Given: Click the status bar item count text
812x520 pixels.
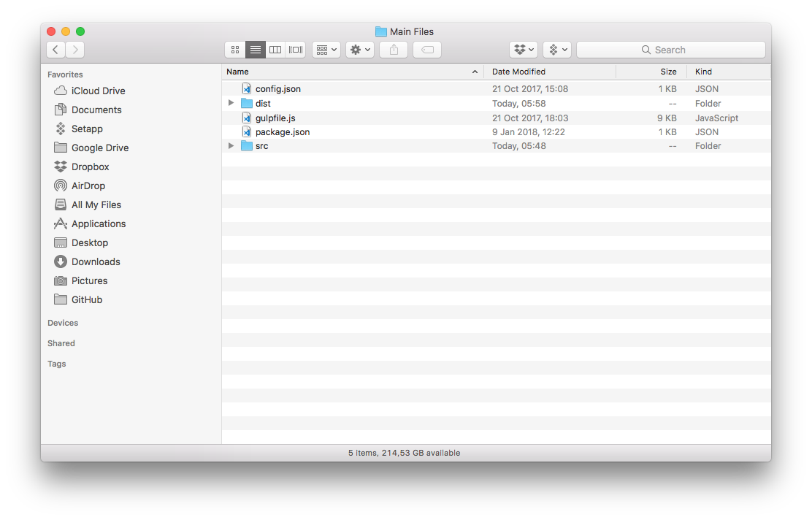Looking at the screenshot, I should pyautogui.click(x=404, y=453).
